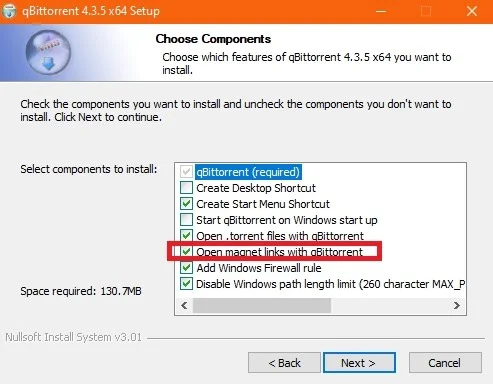Image resolution: width=493 pixels, height=384 pixels.
Task: Uncheck Create Start Menu Shortcut
Action: click(186, 204)
